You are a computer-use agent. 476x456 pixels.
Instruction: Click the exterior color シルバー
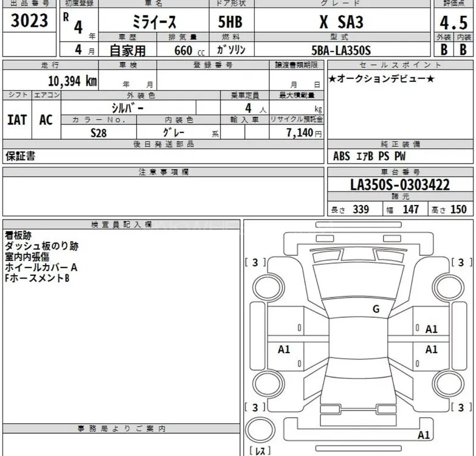tap(128, 108)
